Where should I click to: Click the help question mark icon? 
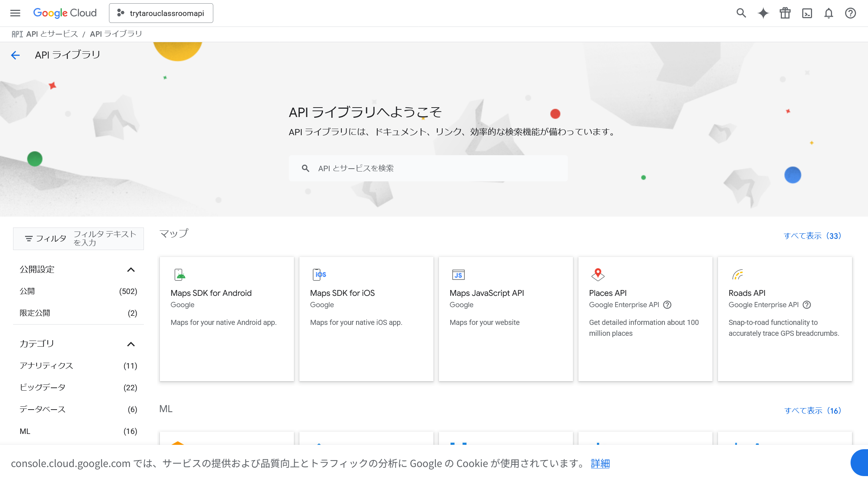pos(850,13)
